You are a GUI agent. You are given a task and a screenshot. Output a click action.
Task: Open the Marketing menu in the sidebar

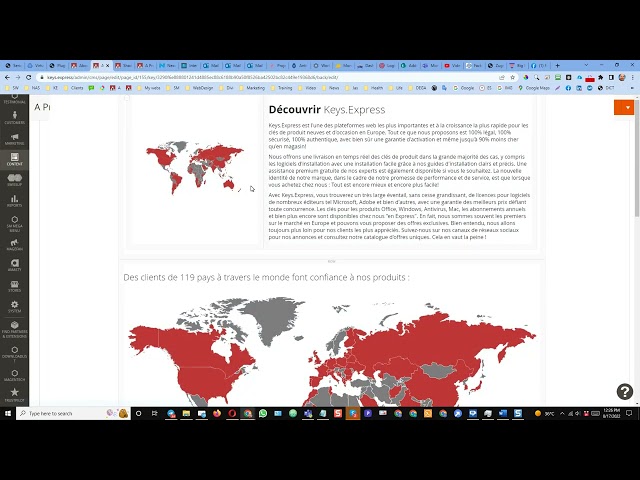coord(14,139)
